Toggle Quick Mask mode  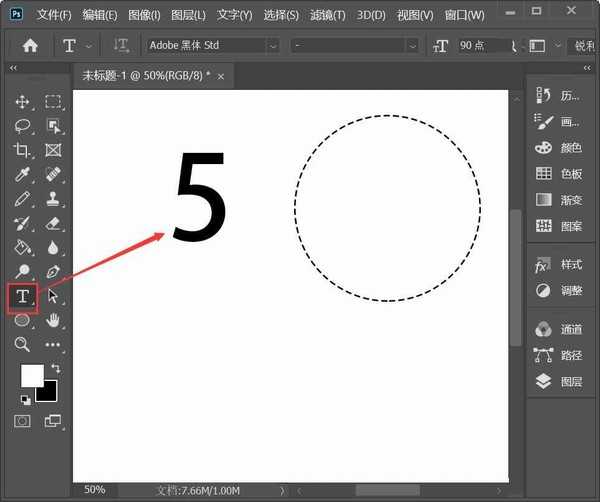click(x=22, y=421)
